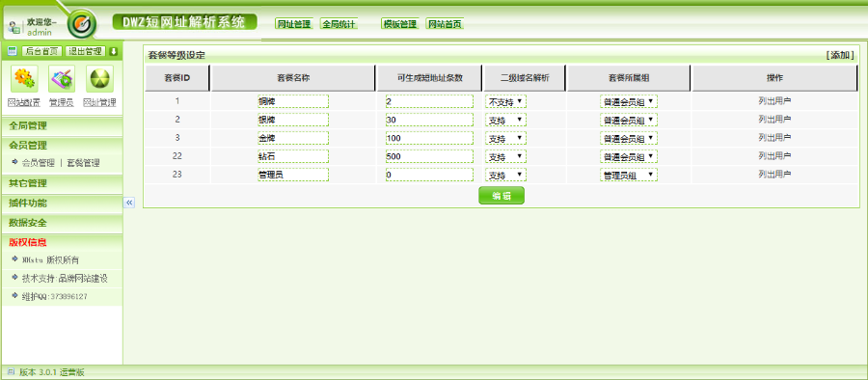Focus the URL count field showing 100

[x=429, y=138]
